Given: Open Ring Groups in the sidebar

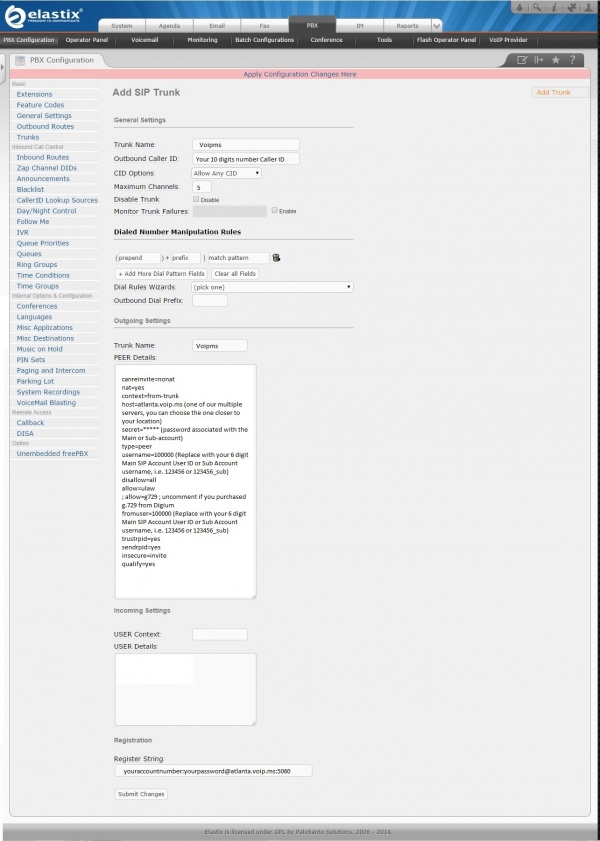Looking at the screenshot, I should 36,264.
